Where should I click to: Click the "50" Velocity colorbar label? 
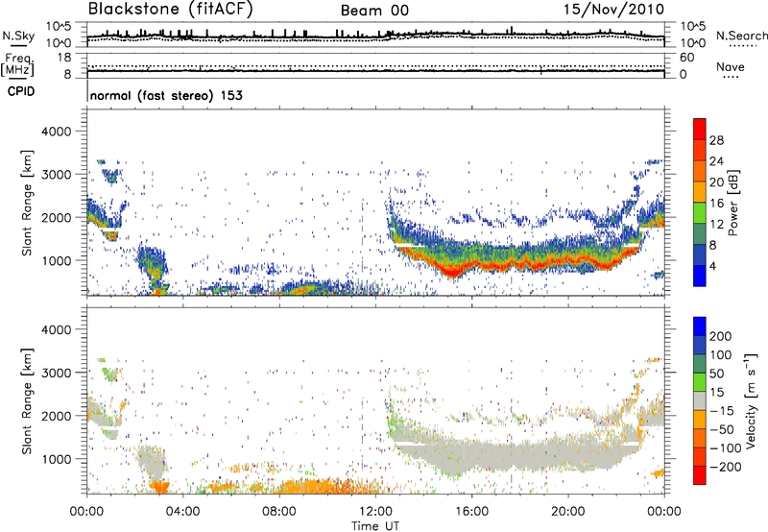716,374
